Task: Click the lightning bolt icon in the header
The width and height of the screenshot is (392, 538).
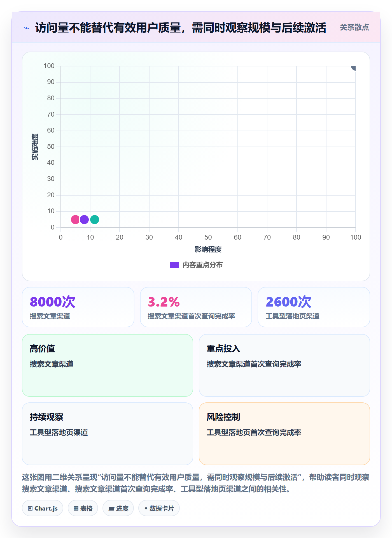Action: click(27, 28)
